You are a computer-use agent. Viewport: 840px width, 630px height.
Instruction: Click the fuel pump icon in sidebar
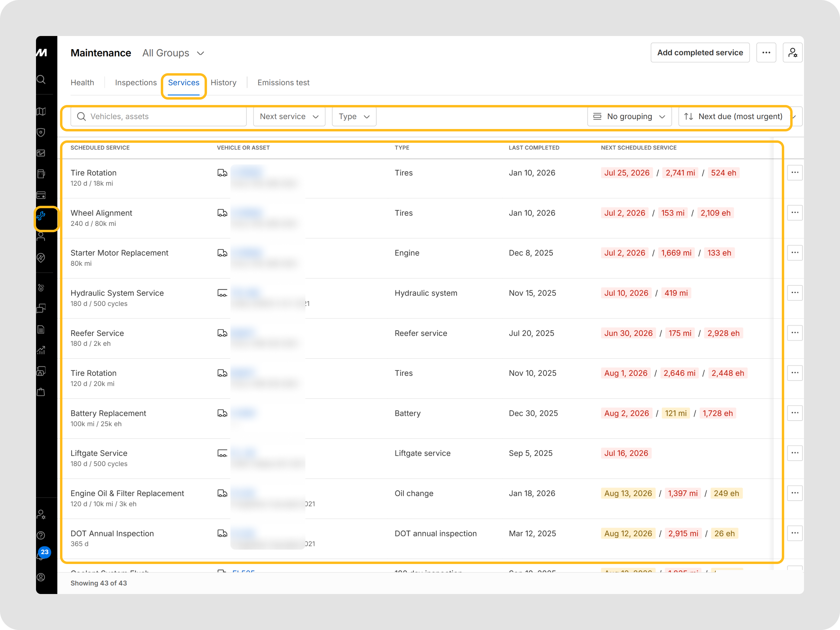point(41,174)
